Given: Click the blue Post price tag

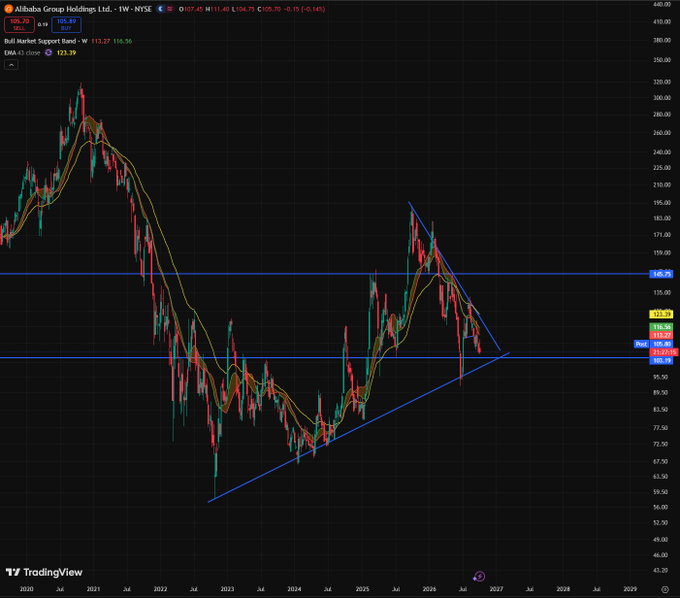Looking at the screenshot, I should (641, 344).
